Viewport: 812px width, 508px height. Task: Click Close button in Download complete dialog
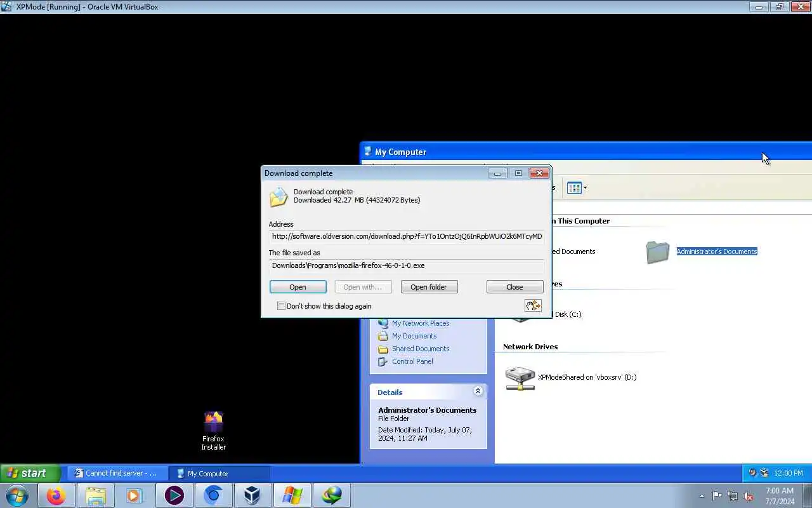(x=514, y=287)
